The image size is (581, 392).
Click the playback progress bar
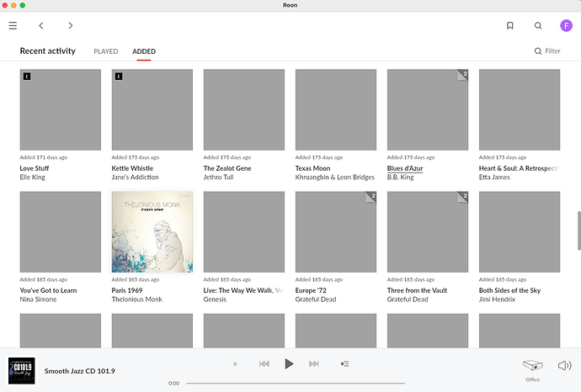coord(296,383)
